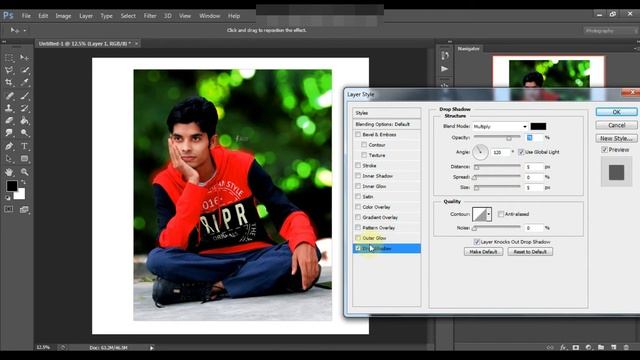The width and height of the screenshot is (640, 360).
Task: Open History panel icon in dock
Action: pyautogui.click(x=445, y=56)
